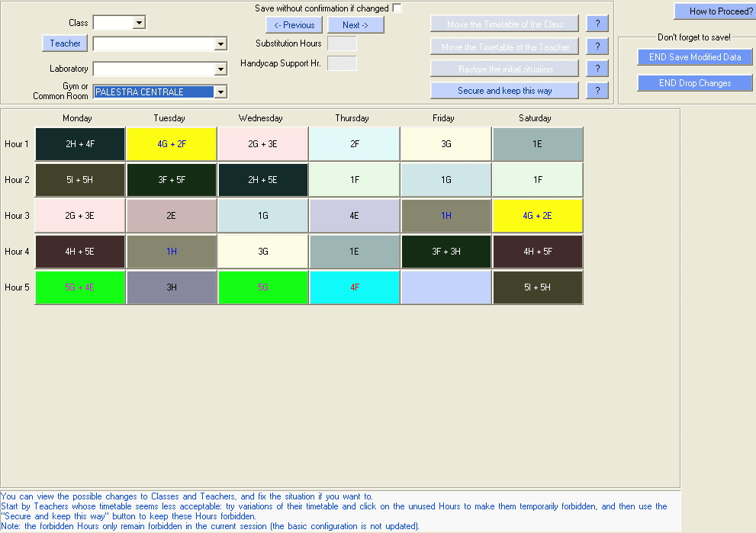Select Saturday Hour 4 cell 4H + 5F

coord(538,251)
